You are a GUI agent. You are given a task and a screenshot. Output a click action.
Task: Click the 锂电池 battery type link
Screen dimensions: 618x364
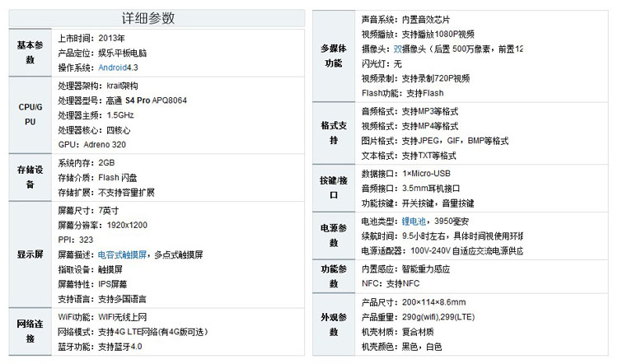tap(414, 222)
